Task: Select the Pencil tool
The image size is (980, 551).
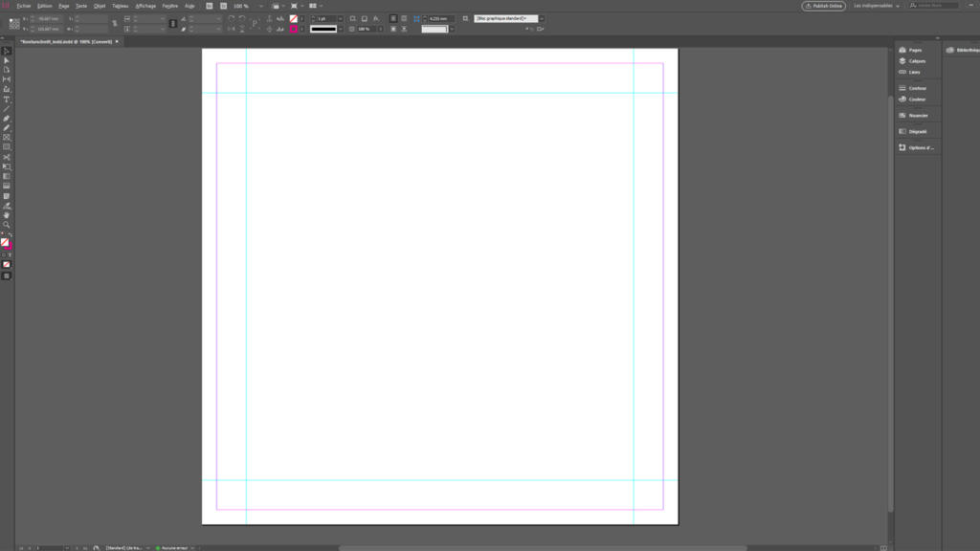Action: pyautogui.click(x=7, y=127)
